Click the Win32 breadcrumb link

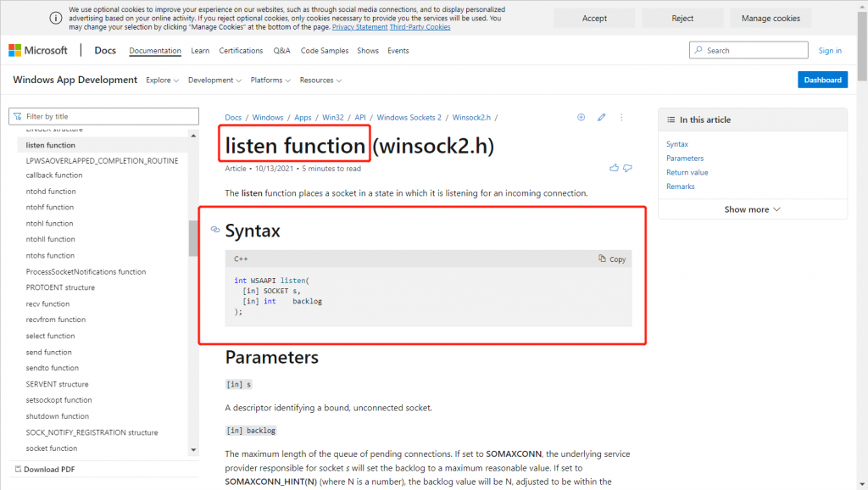[x=332, y=117]
